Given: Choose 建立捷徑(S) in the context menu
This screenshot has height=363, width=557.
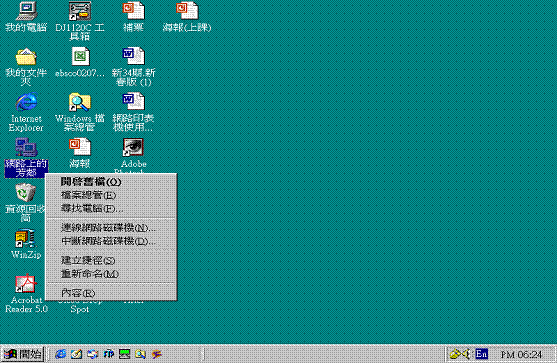Looking at the screenshot, I should coord(111,260).
